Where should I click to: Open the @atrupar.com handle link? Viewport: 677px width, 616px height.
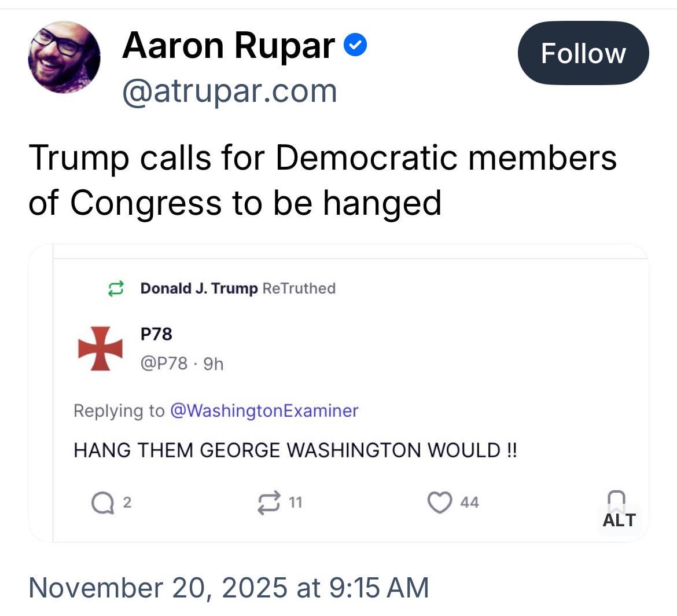pyautogui.click(x=229, y=91)
